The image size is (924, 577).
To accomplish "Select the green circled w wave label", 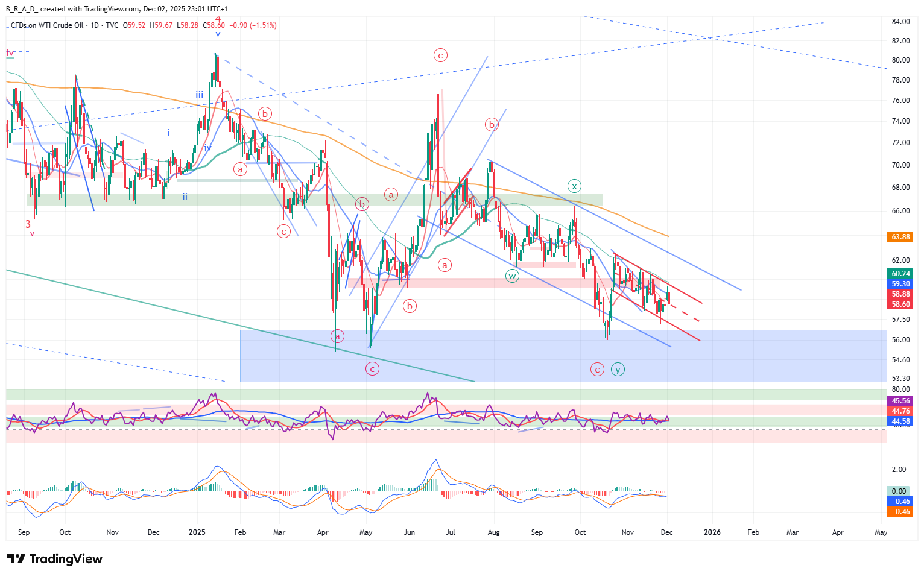I will click(512, 276).
